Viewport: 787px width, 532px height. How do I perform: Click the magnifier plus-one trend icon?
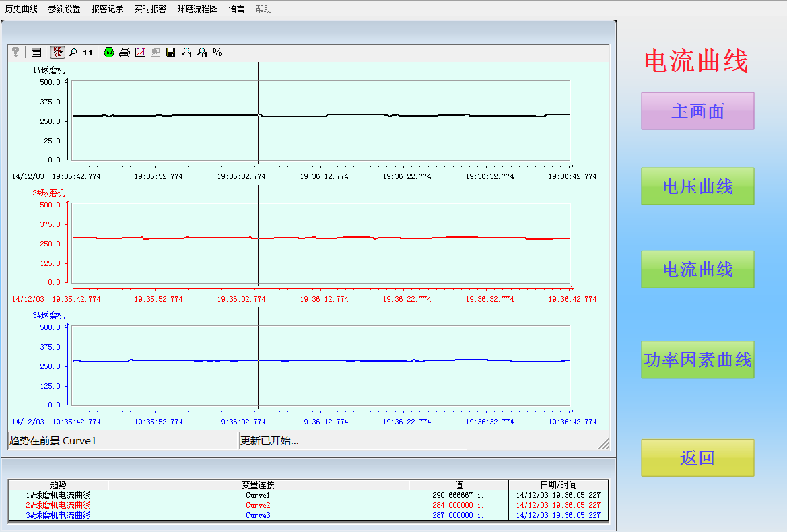click(202, 53)
